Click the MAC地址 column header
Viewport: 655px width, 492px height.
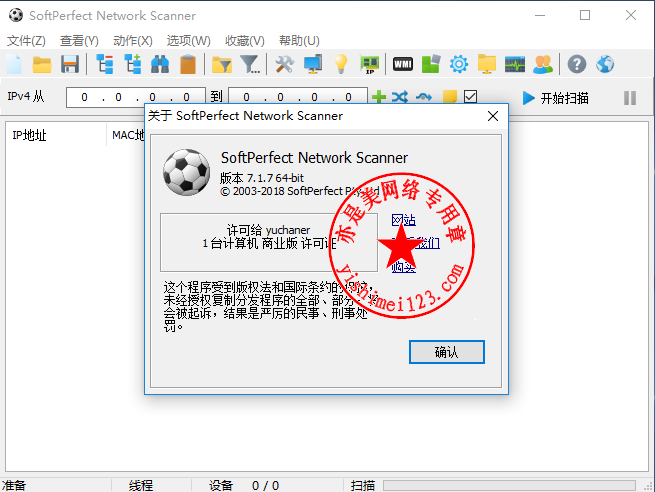[x=128, y=135]
